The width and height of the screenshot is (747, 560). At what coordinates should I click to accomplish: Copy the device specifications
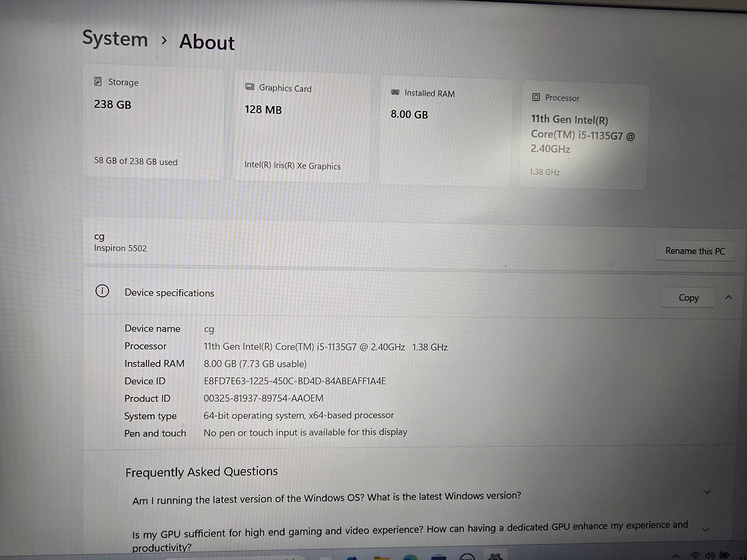pyautogui.click(x=688, y=298)
